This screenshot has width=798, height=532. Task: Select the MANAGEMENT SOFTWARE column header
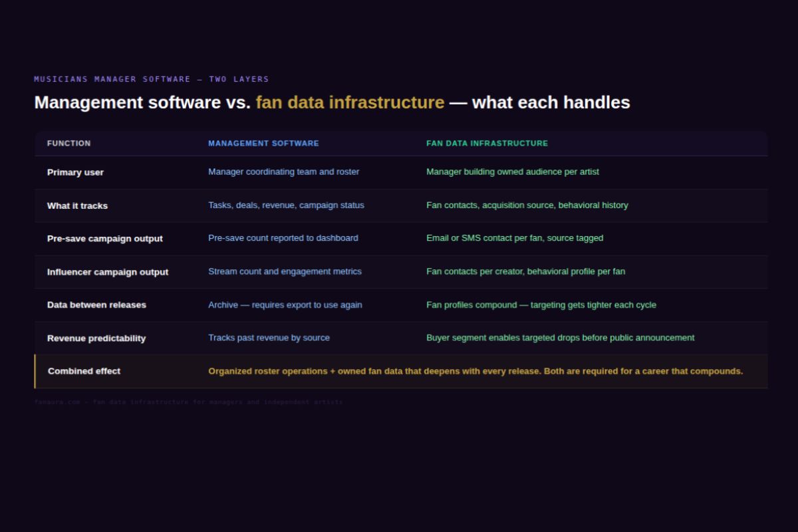263,144
